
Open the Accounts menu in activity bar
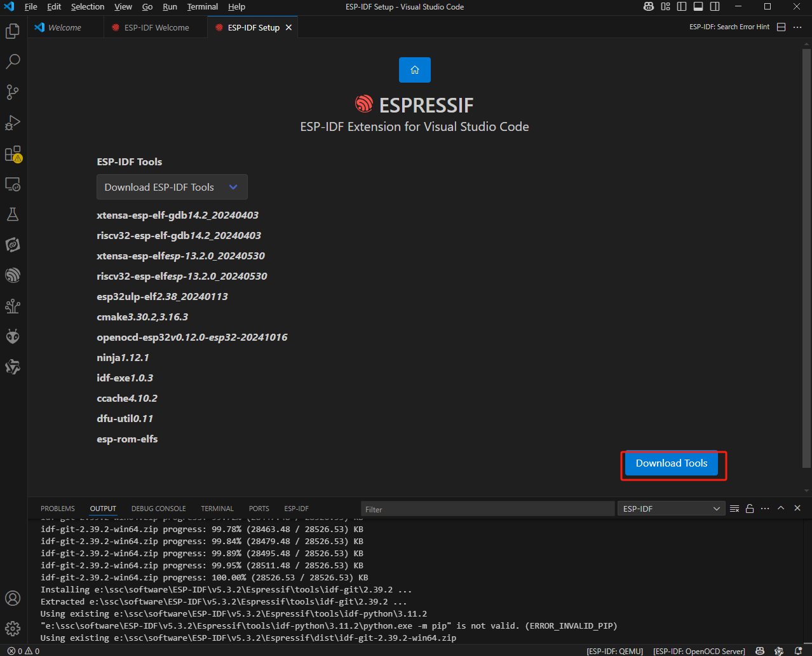13,598
